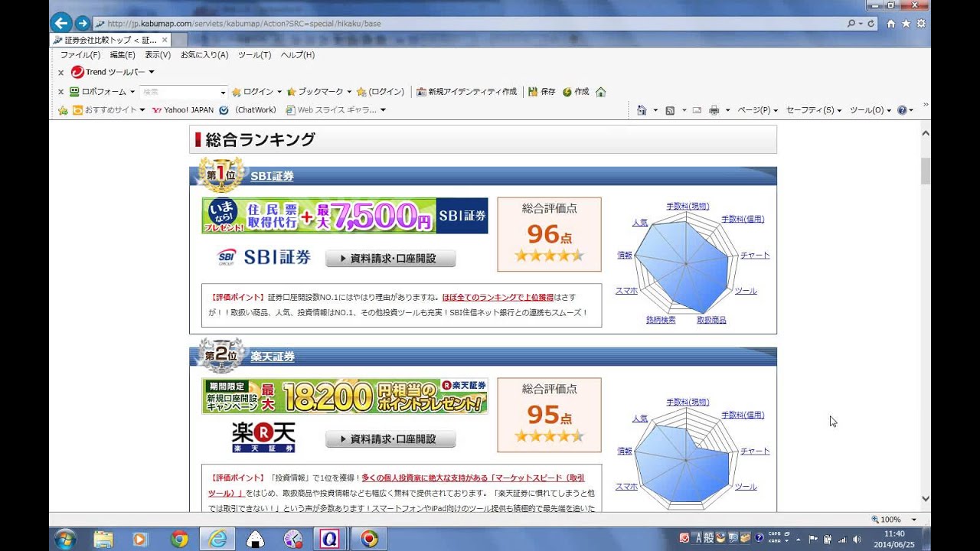The height and width of the screenshot is (551, 980).
Task: Click the RoboForm logo icon
Action: (x=74, y=91)
